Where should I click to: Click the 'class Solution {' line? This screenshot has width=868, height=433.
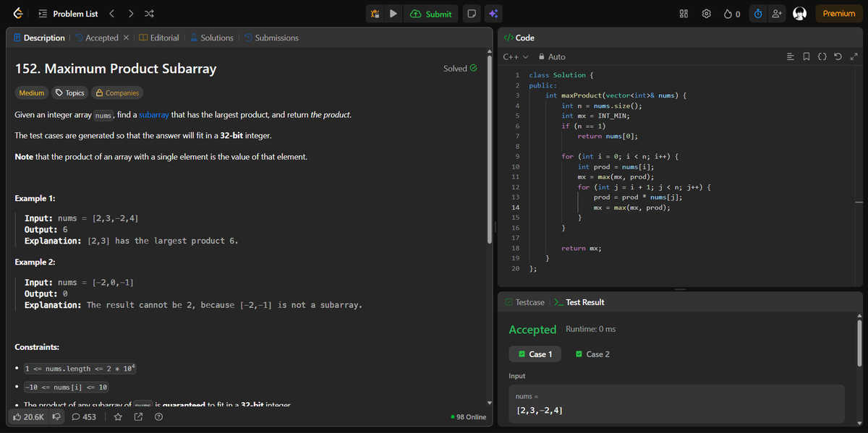click(562, 75)
